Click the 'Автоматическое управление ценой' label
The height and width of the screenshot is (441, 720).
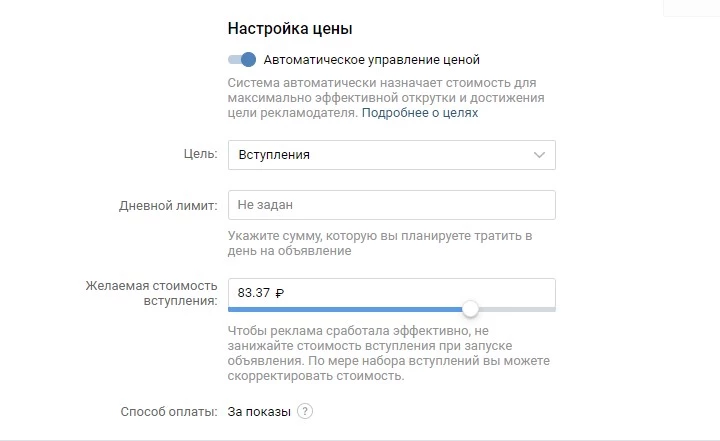(x=371, y=60)
